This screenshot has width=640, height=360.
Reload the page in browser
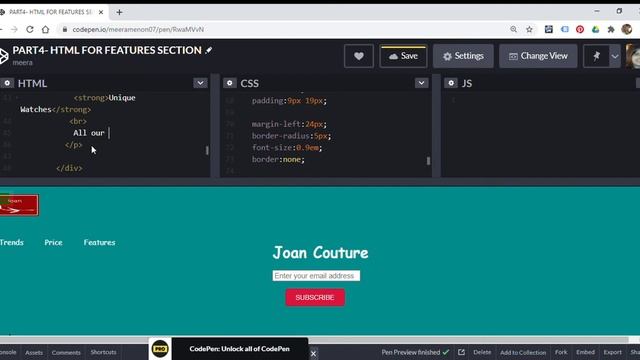(30, 29)
